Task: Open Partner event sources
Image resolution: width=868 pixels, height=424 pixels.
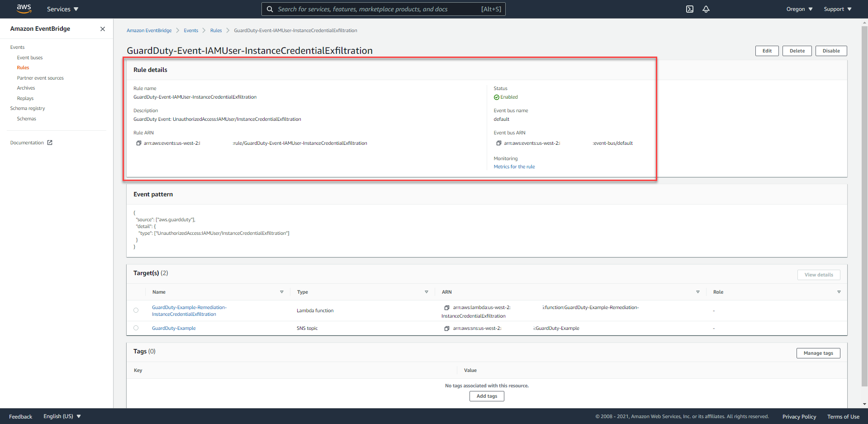Action: point(40,78)
